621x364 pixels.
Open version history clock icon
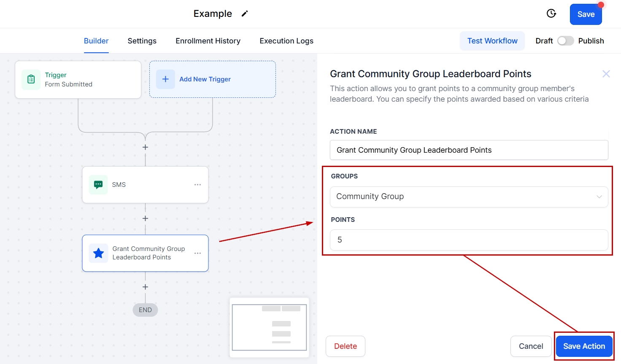click(551, 13)
